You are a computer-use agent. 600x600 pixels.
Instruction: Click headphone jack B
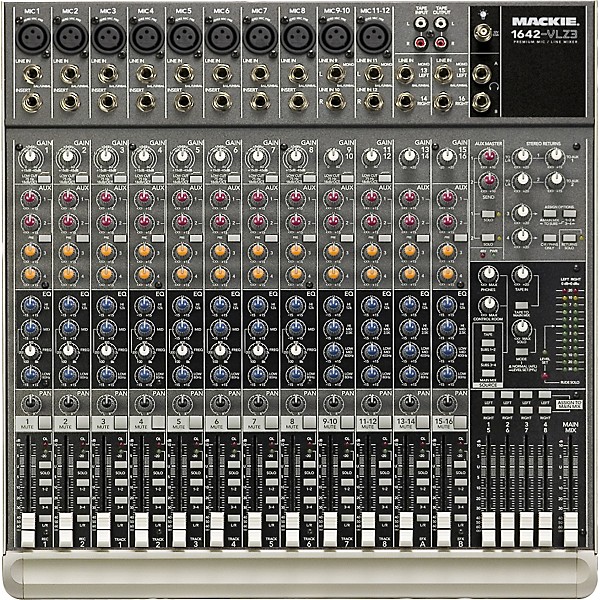[x=481, y=102]
